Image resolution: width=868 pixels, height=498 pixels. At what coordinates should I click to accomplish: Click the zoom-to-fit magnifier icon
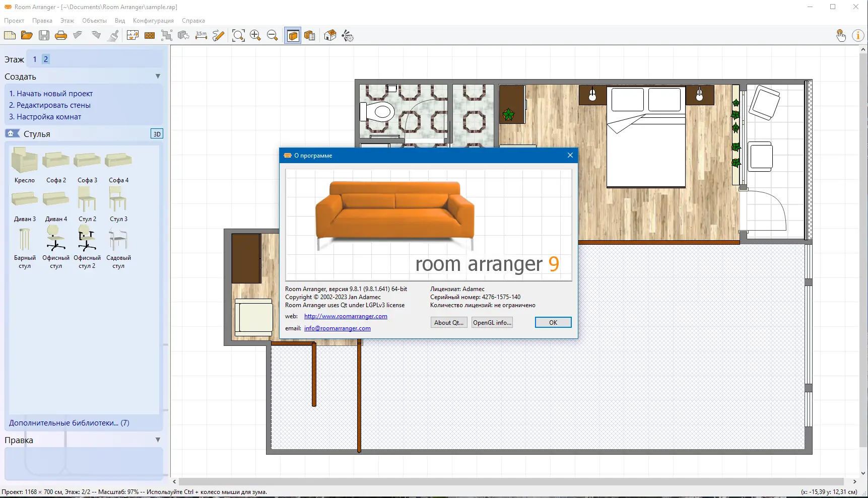tap(238, 35)
